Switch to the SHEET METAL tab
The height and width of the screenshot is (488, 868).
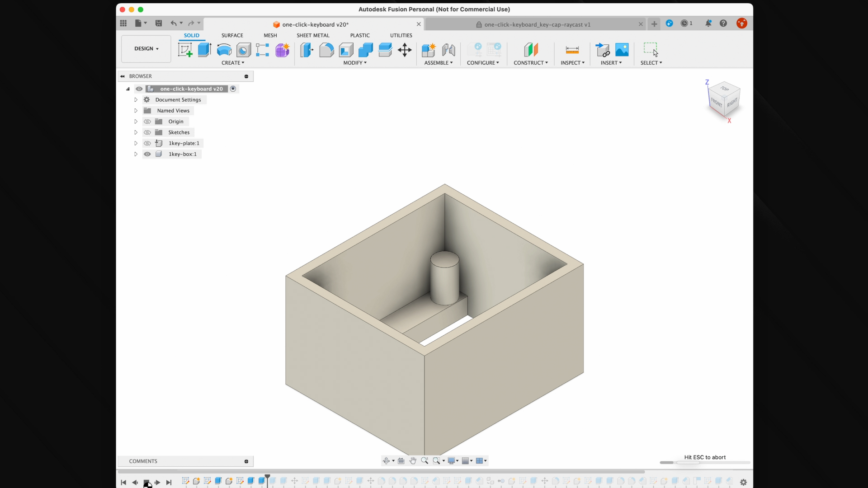(x=313, y=35)
